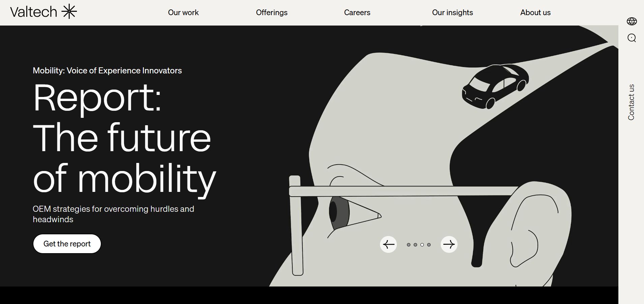Expand the About us navigation menu
This screenshot has width=644, height=304.
[535, 12]
